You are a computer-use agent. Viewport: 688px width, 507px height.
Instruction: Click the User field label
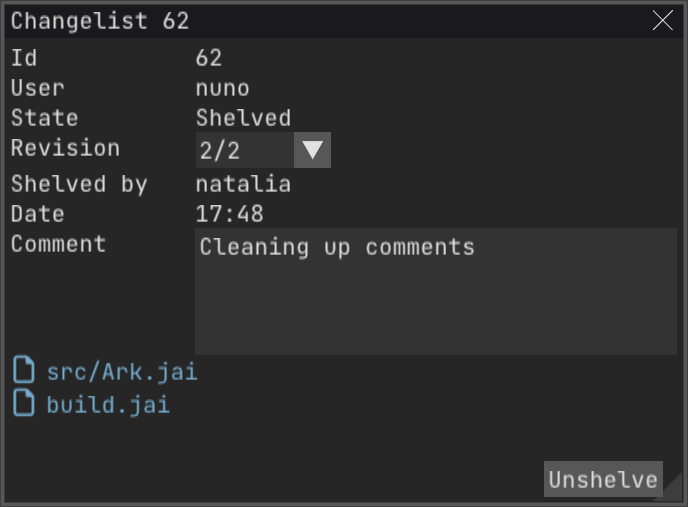point(37,88)
